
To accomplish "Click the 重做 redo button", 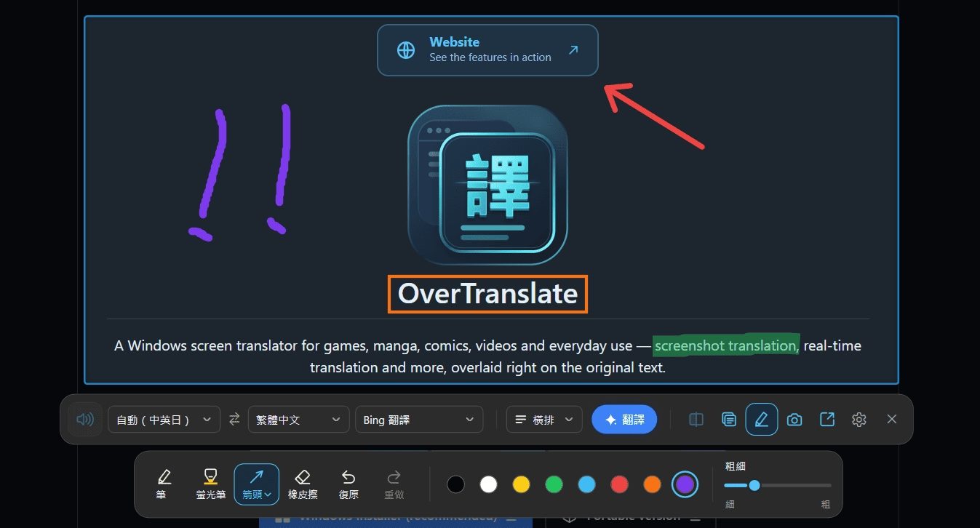I will pyautogui.click(x=394, y=484).
